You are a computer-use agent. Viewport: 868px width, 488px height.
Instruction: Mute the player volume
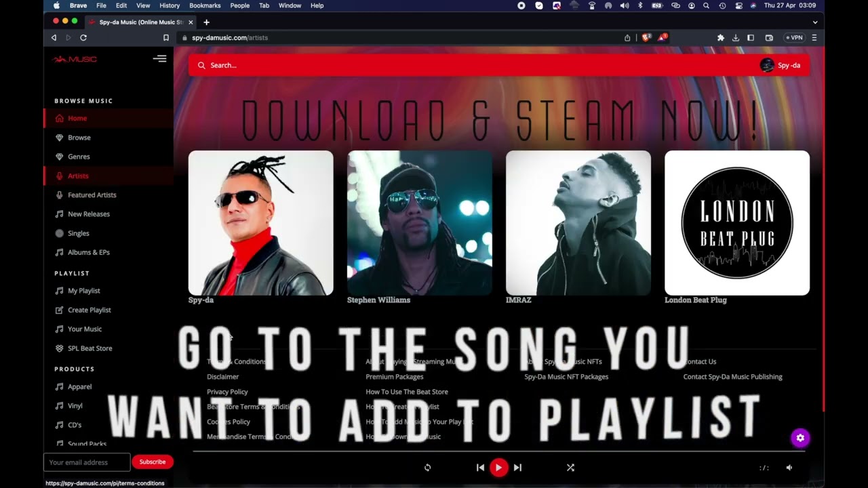789,468
